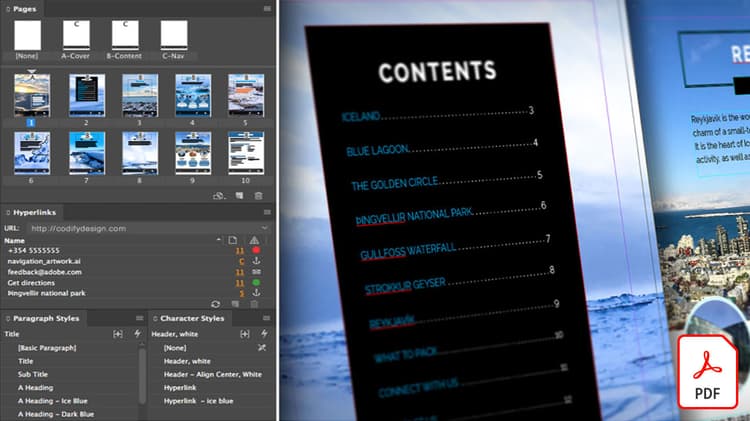Select page 5 thumbnail in Pages panel
The image size is (750, 421).
pyautogui.click(x=246, y=95)
